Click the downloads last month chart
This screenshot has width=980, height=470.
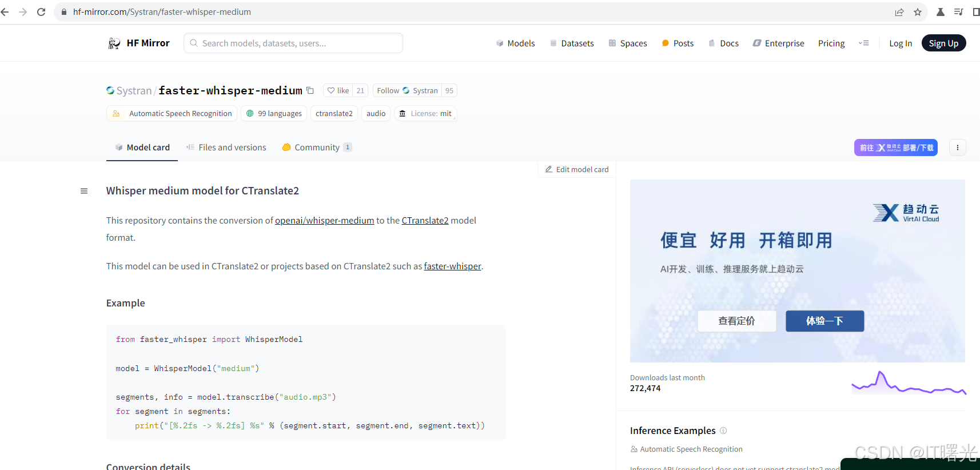[x=909, y=383]
